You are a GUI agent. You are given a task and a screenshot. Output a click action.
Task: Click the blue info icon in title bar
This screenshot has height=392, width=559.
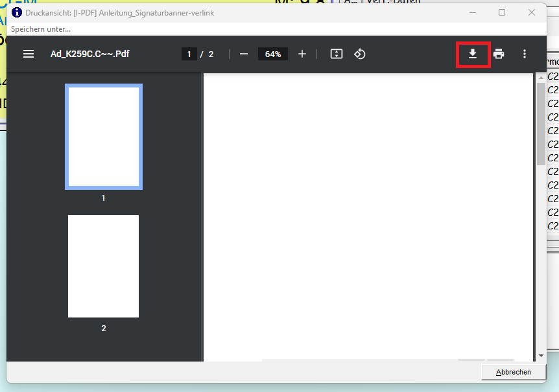pyautogui.click(x=18, y=12)
